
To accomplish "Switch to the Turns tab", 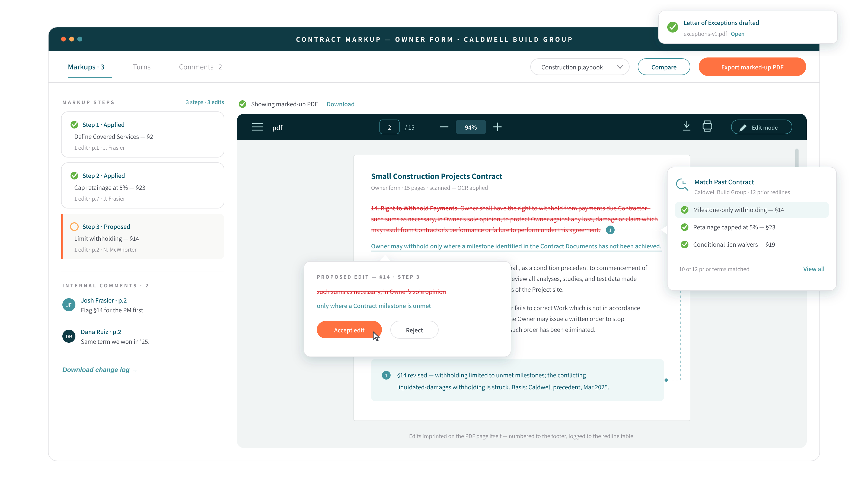I will [x=142, y=67].
